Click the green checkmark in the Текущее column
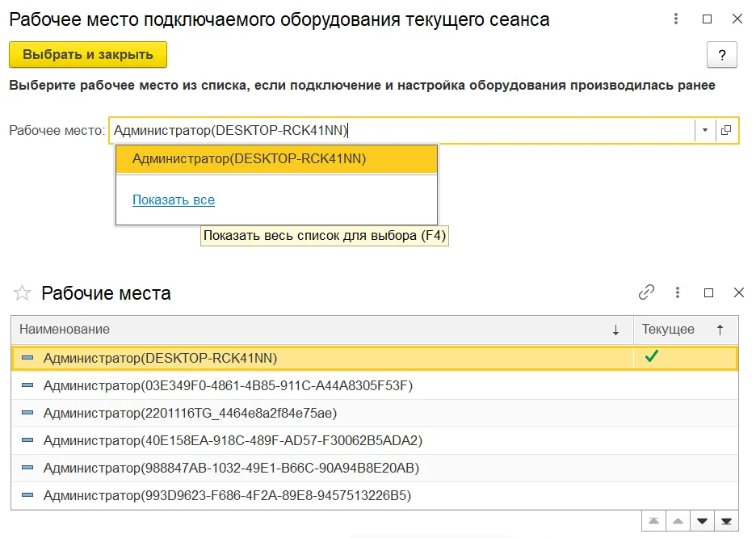This screenshot has width=756, height=538. [651, 356]
